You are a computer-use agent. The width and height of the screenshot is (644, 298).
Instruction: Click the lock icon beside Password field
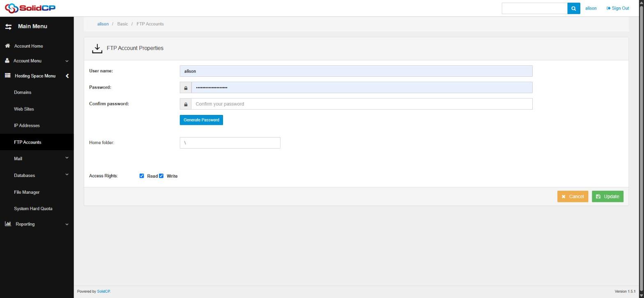tap(186, 88)
